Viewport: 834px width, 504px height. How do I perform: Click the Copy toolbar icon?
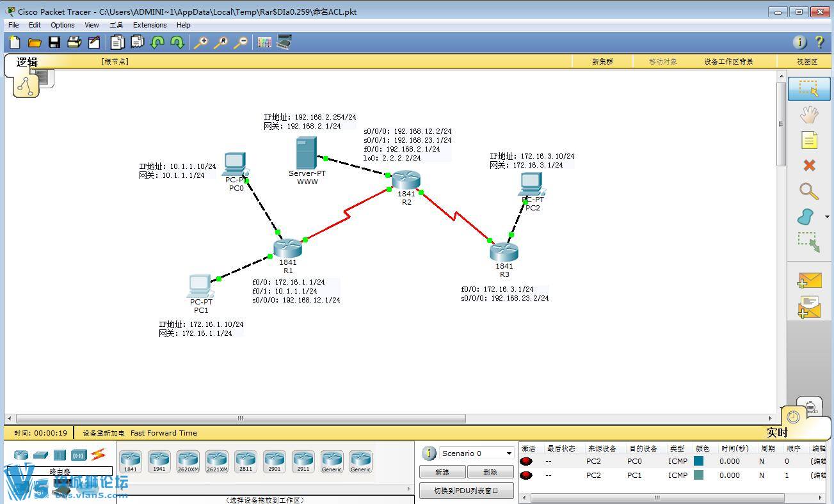pyautogui.click(x=117, y=42)
